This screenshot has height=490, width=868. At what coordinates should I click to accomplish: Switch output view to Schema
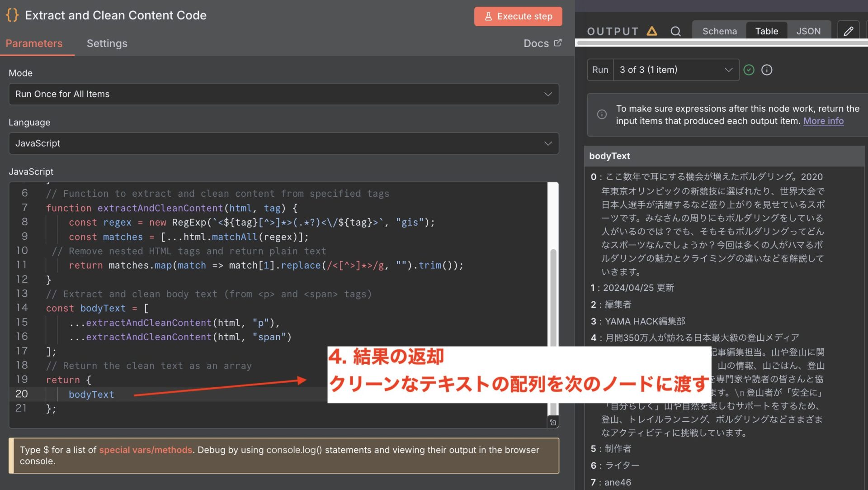pyautogui.click(x=719, y=31)
